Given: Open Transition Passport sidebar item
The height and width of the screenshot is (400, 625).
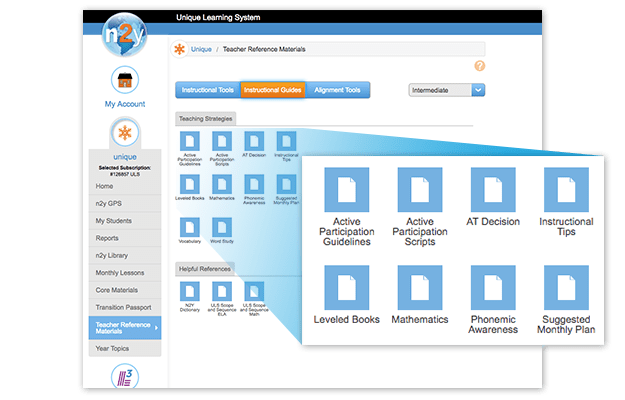Looking at the screenshot, I should point(125,308).
